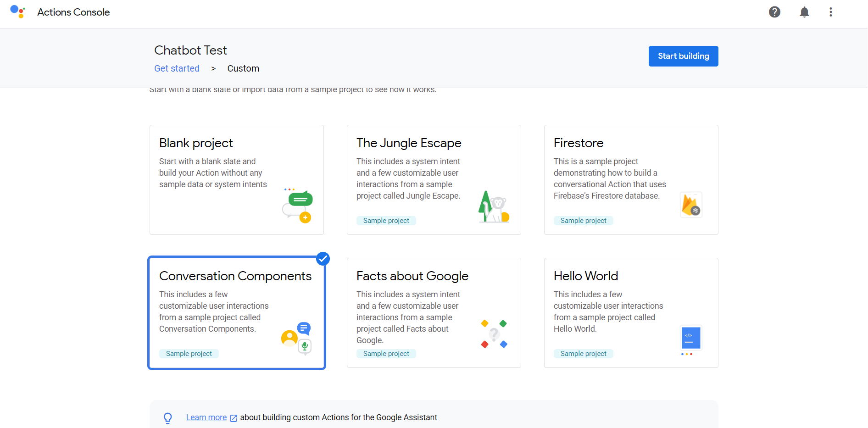This screenshot has width=868, height=428.
Task: Click the Google Assistant logo icon
Action: point(17,12)
